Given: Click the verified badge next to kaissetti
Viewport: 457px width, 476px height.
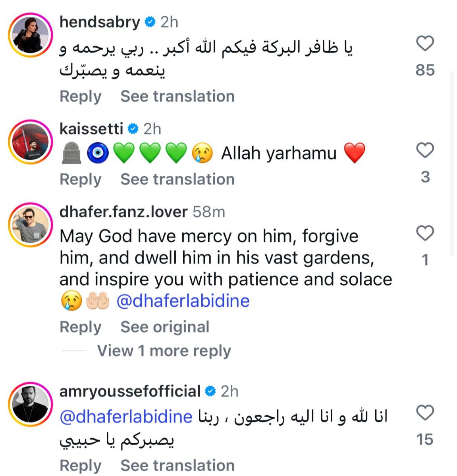Looking at the screenshot, I should point(133,128).
